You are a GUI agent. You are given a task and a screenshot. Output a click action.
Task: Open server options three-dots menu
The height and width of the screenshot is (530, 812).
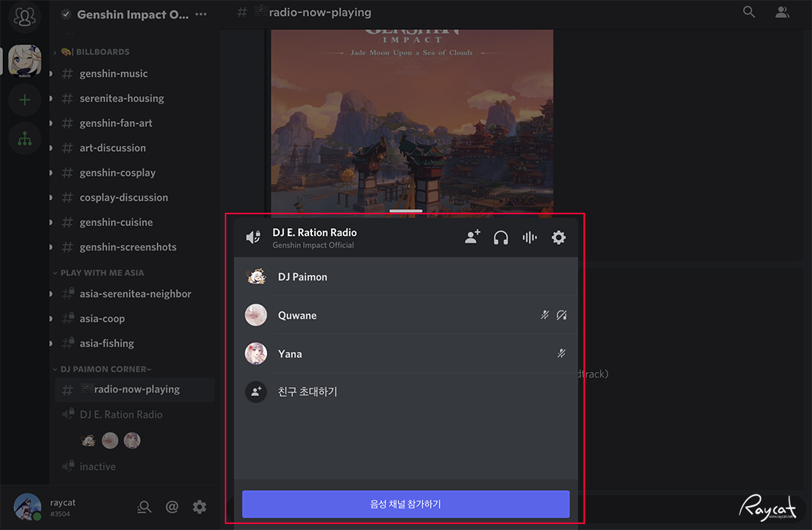(201, 14)
